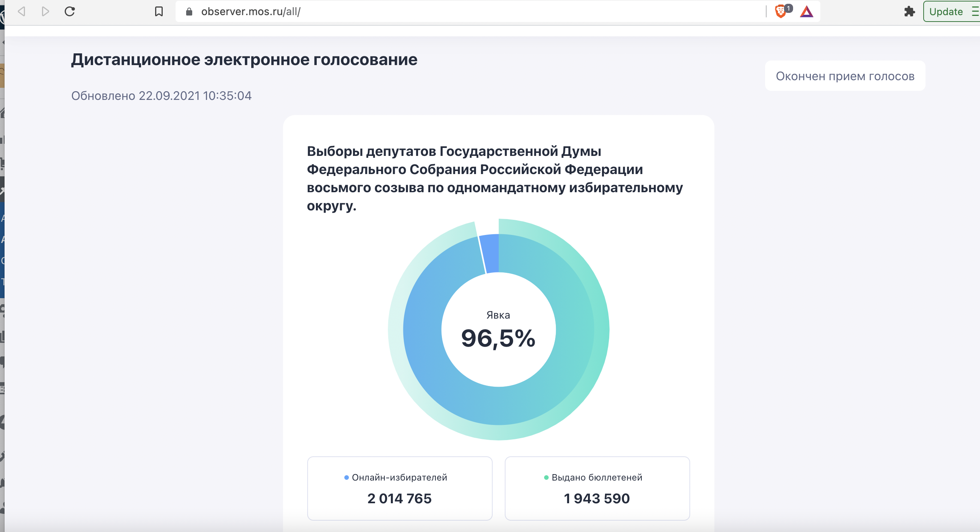Click the "Дистанционное электронное голосование" heading
The height and width of the screenshot is (532, 980).
pos(244,60)
